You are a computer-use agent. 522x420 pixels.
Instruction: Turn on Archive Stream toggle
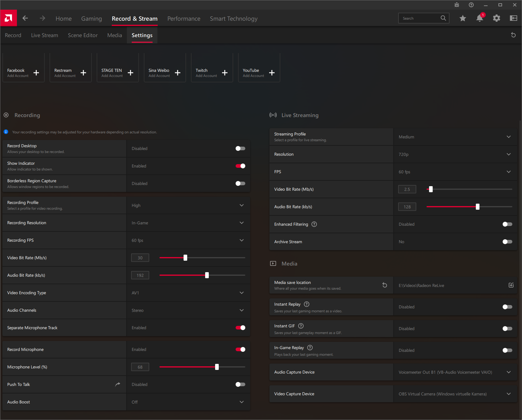coord(507,242)
